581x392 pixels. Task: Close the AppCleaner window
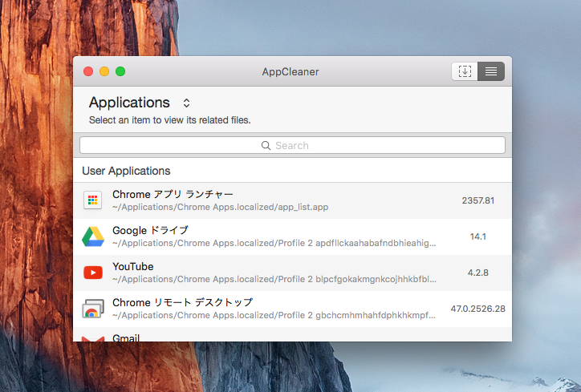88,71
